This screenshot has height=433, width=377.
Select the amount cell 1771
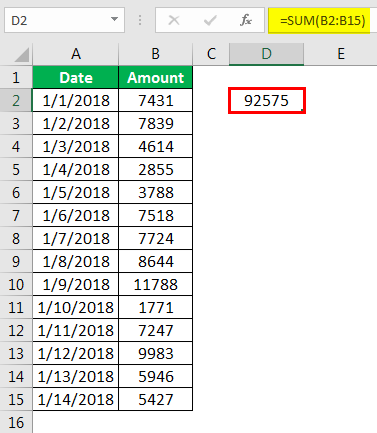pyautogui.click(x=156, y=307)
